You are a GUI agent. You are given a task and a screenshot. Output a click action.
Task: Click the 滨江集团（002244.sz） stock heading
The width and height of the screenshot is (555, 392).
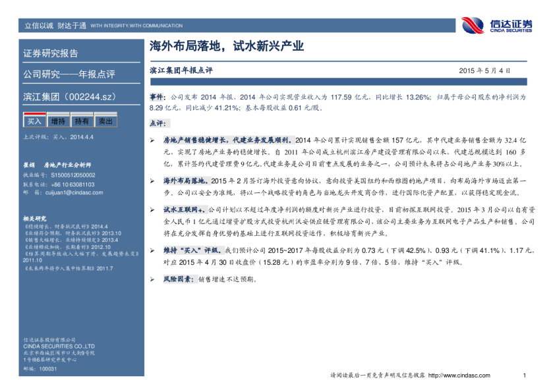[x=70, y=96]
